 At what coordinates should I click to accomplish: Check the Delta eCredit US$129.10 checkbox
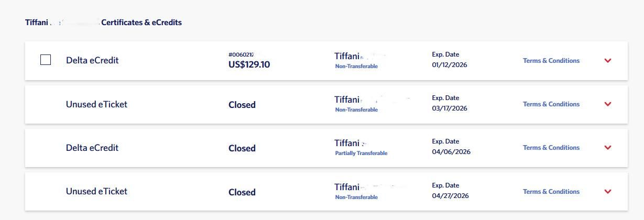pos(46,60)
